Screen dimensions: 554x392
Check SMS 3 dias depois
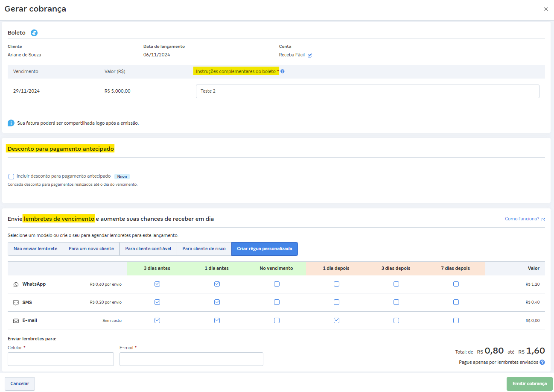pos(396,302)
